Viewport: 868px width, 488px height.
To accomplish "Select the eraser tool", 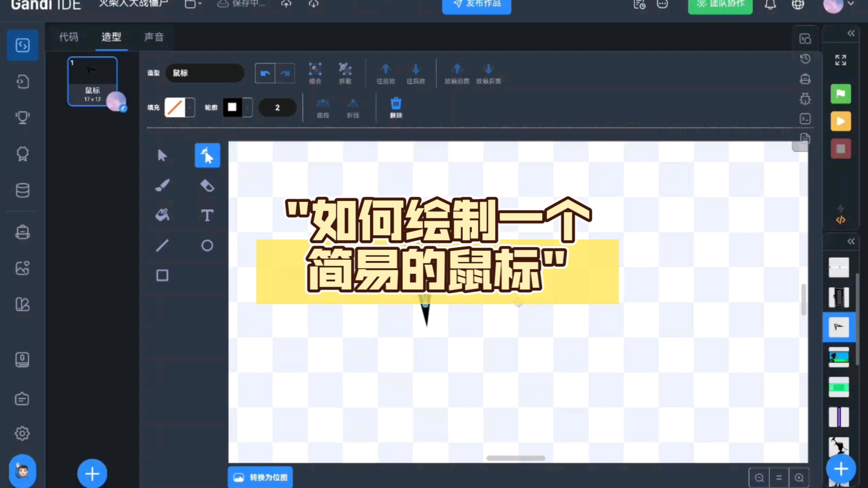I will click(207, 185).
